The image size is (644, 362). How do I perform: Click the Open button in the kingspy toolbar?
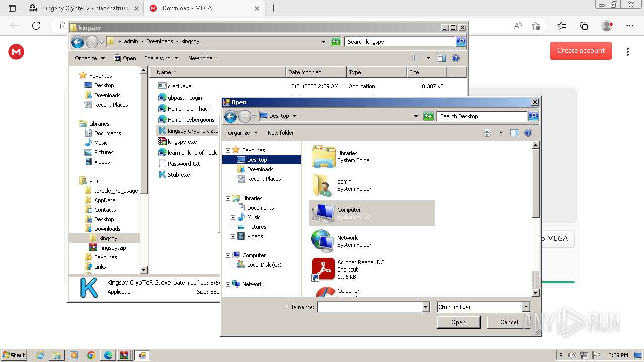[x=125, y=58]
